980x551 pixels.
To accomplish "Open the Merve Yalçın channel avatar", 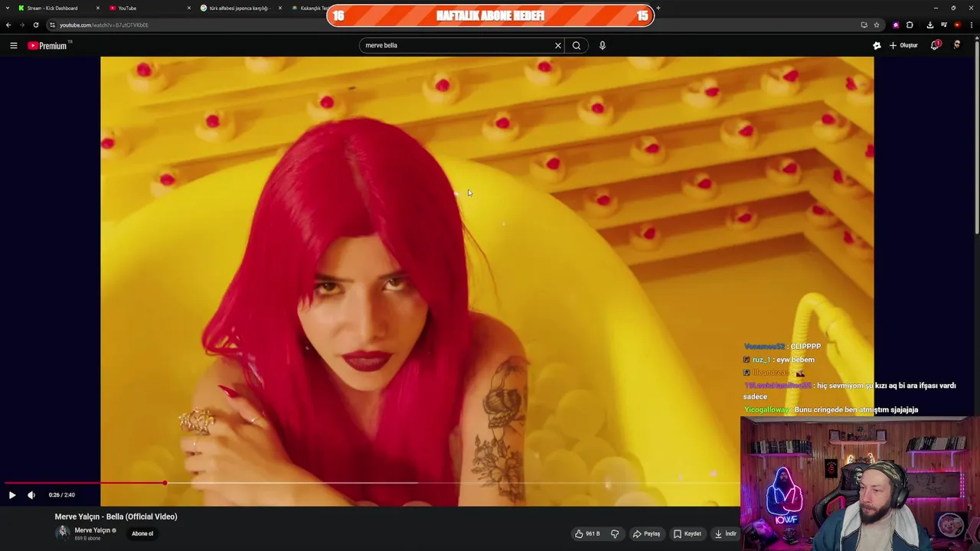I will tap(62, 533).
